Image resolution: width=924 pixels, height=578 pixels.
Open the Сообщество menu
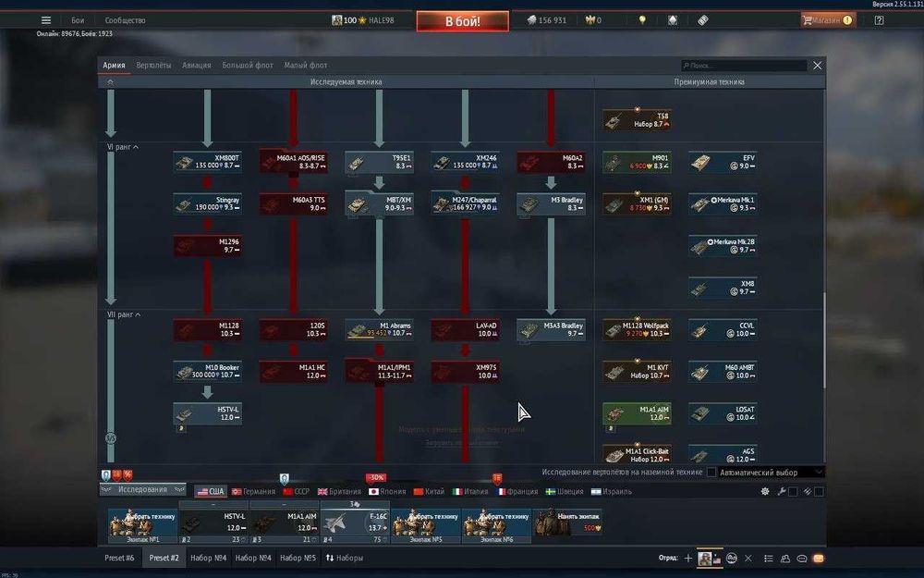click(x=125, y=20)
